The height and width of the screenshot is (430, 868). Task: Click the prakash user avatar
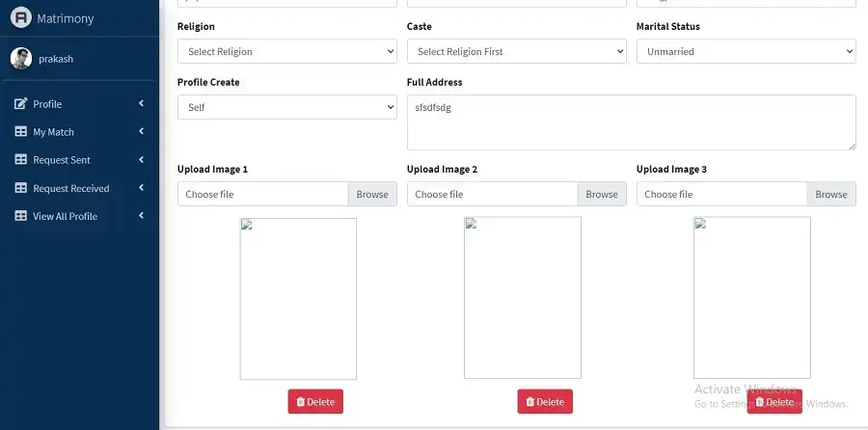coord(20,59)
